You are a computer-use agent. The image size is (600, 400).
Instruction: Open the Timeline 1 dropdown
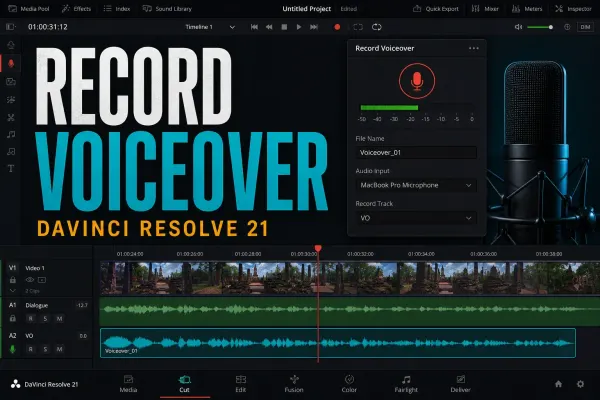click(x=210, y=27)
